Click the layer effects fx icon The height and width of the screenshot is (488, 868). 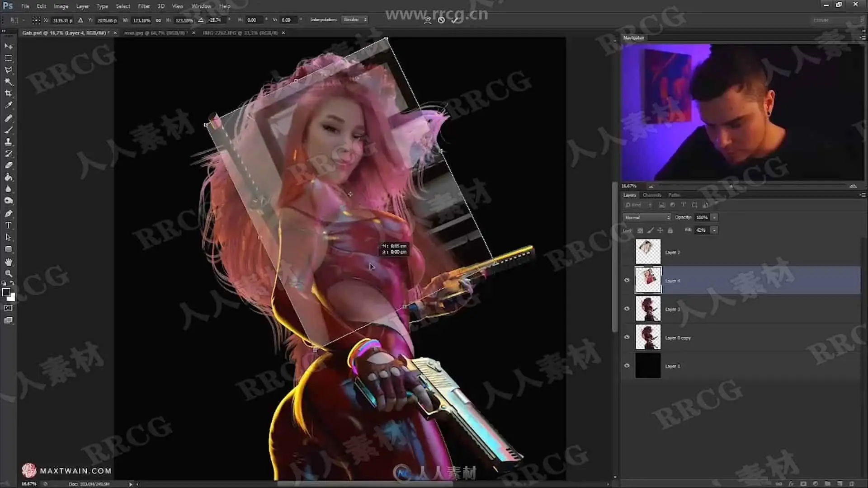tap(791, 484)
